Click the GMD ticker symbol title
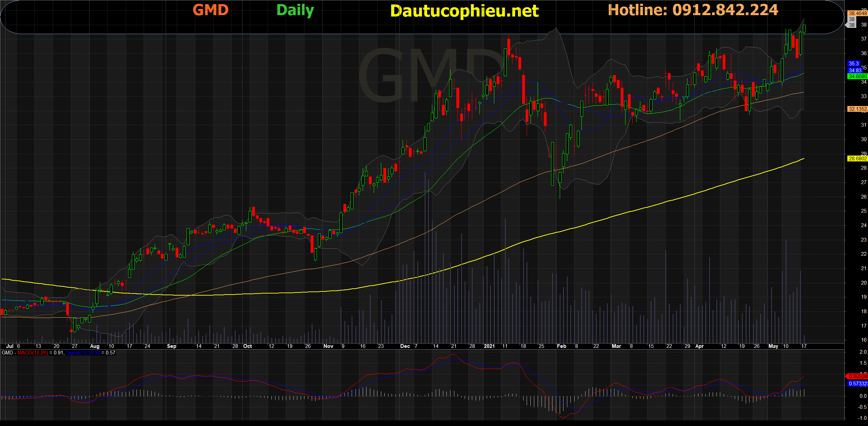The width and height of the screenshot is (868, 426). (210, 10)
